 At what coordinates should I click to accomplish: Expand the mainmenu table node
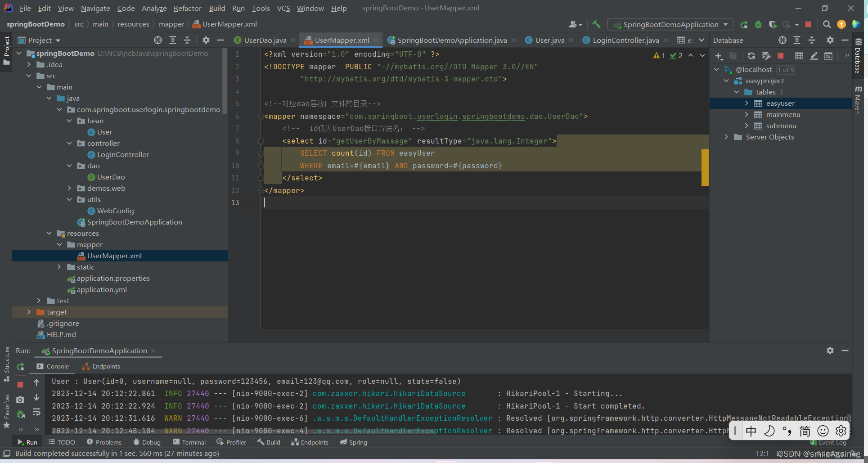747,114
